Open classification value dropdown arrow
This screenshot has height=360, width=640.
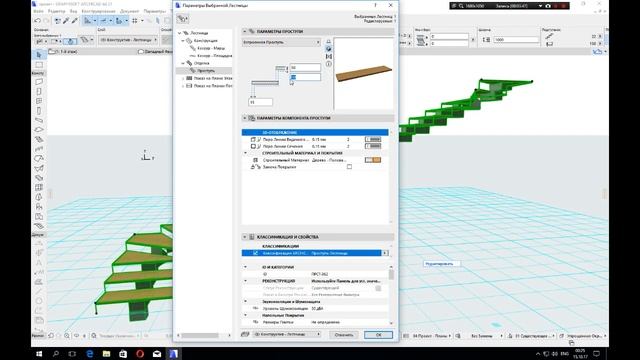click(x=385, y=253)
